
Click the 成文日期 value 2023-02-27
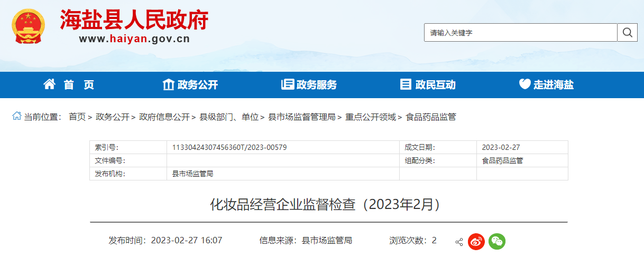(501, 147)
